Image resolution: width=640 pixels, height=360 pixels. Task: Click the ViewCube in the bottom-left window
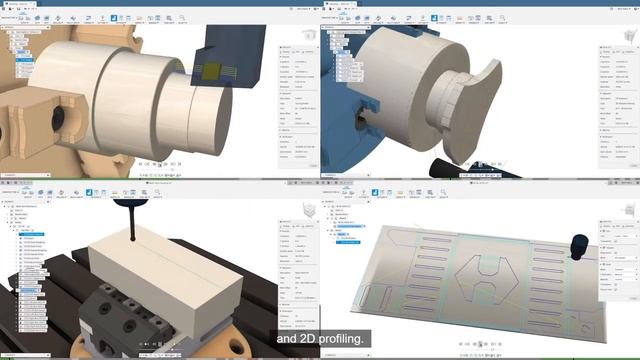(309, 210)
